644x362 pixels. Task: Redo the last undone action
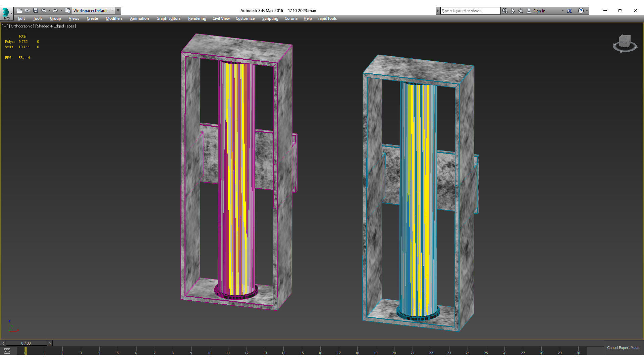(55, 11)
